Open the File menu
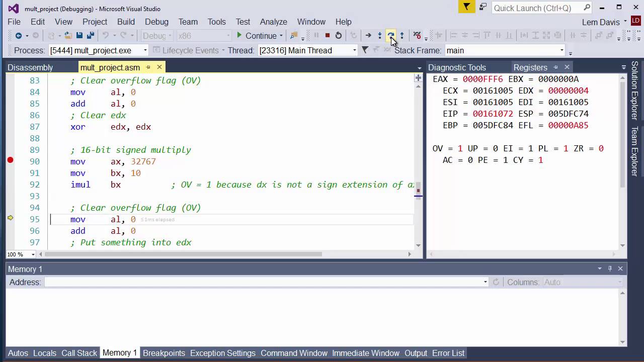 [14, 22]
